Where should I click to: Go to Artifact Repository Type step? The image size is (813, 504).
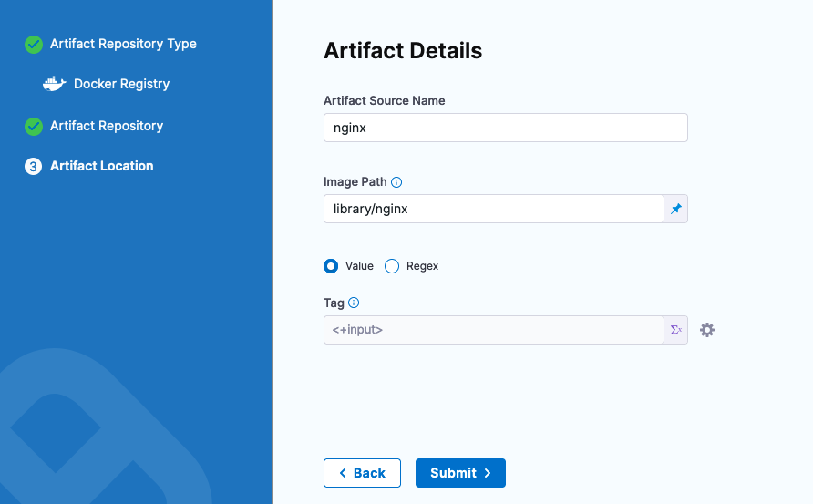pyautogui.click(x=123, y=44)
